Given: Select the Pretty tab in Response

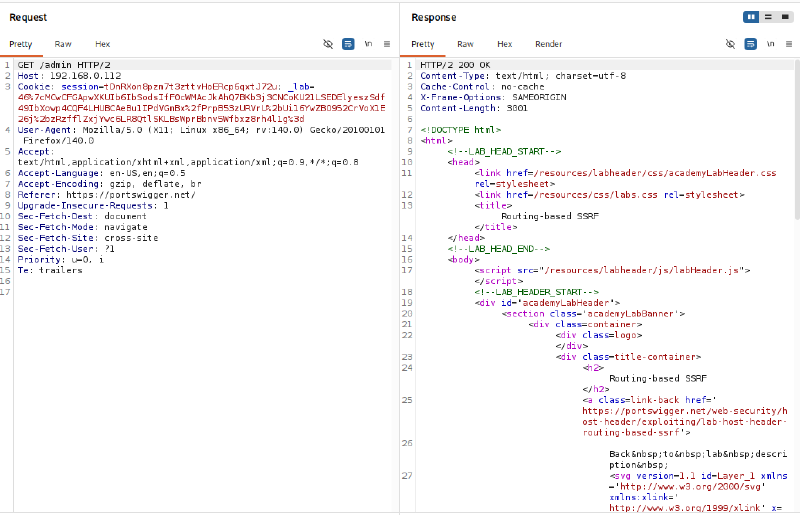Looking at the screenshot, I should 423,44.
